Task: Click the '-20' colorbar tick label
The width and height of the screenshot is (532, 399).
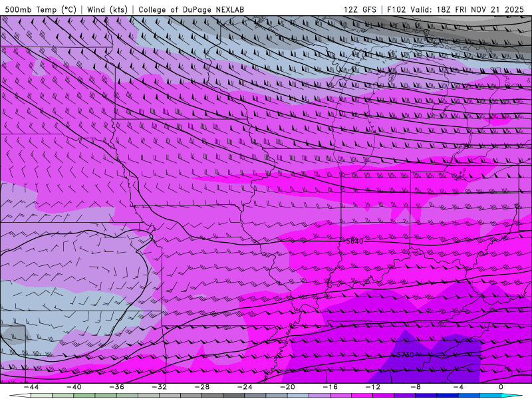Action: tap(288, 387)
